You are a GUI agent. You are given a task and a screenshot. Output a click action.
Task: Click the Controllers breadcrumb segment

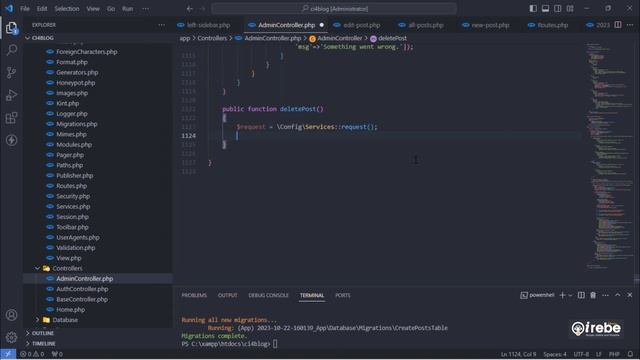(x=212, y=38)
